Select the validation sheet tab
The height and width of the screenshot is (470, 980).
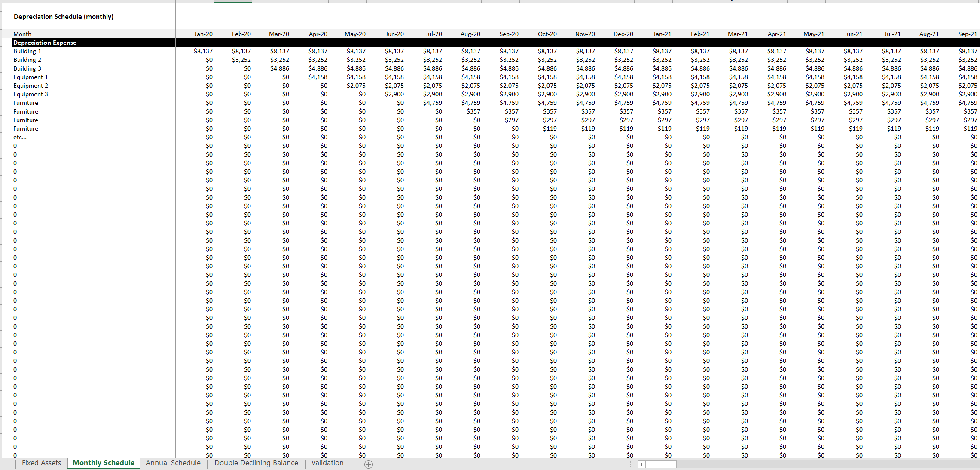point(327,463)
